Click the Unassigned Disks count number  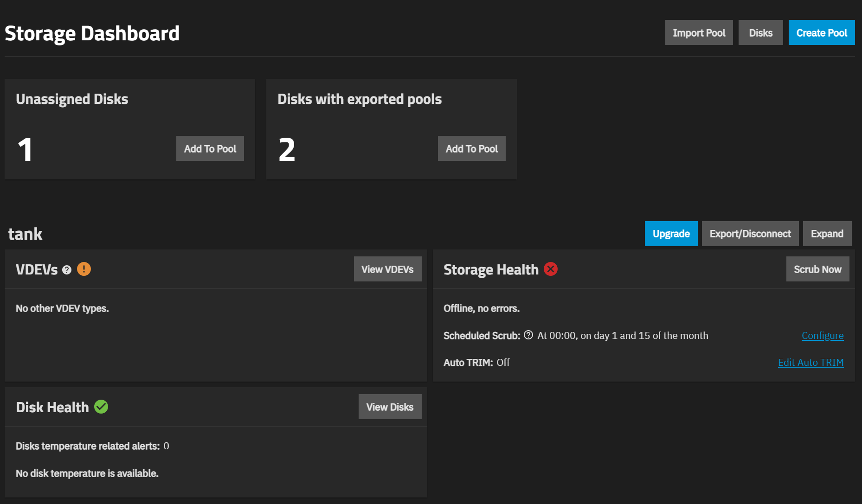coord(25,150)
